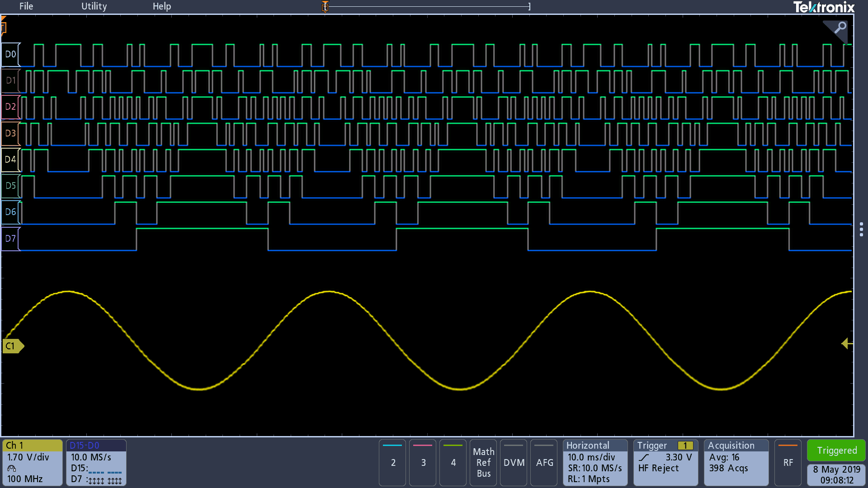The height and width of the screenshot is (488, 868).
Task: Open the File menu
Action: (26, 6)
